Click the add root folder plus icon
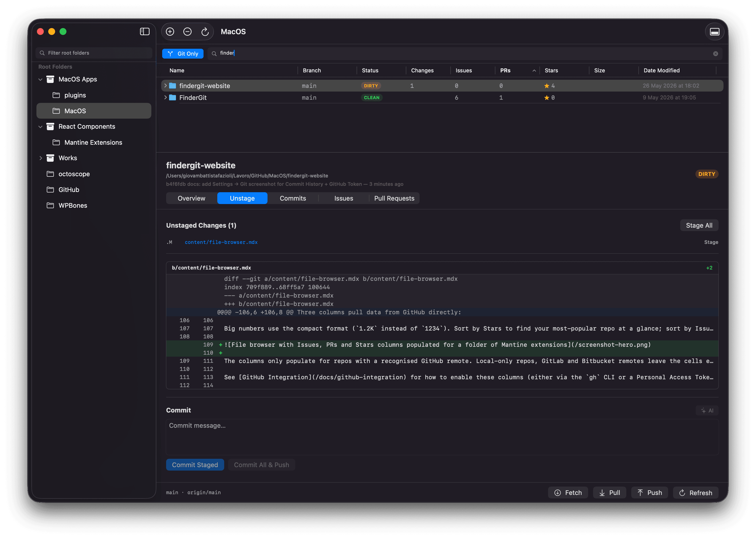Screen dimensions: 756x539 tap(170, 32)
